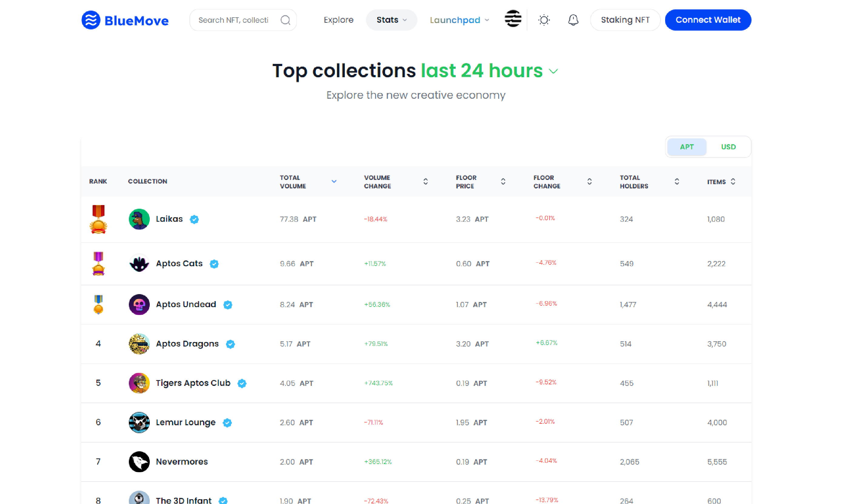Open the notifications bell
847x504 pixels.
click(573, 20)
